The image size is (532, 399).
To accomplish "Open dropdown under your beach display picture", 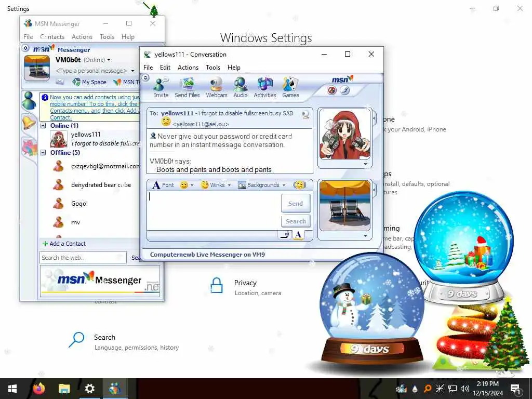I will [365, 235].
